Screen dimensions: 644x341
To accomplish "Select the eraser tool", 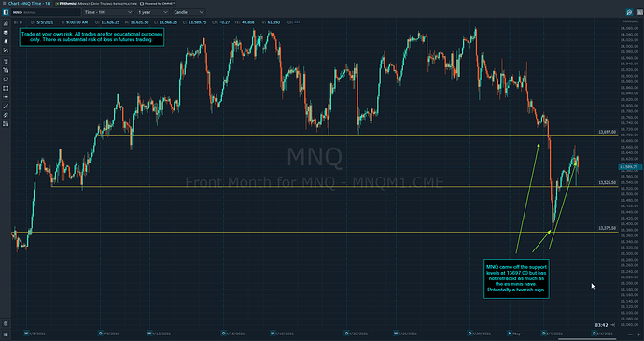I will 6,79.
